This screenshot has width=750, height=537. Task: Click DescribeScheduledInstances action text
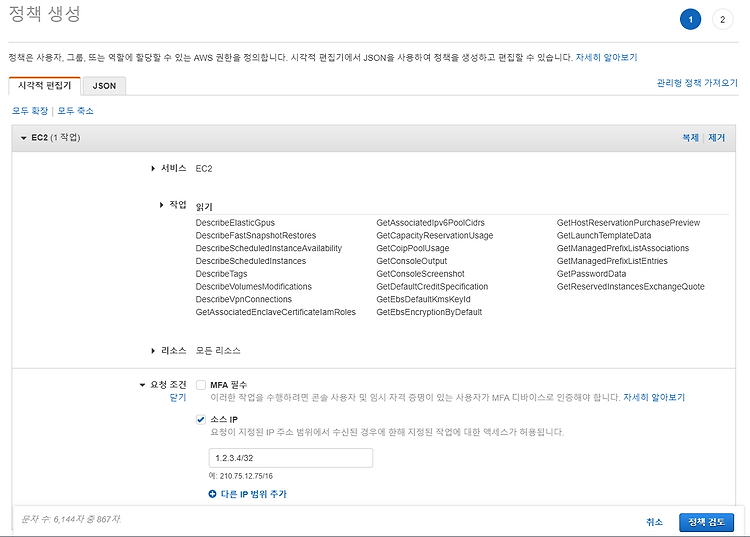251,261
